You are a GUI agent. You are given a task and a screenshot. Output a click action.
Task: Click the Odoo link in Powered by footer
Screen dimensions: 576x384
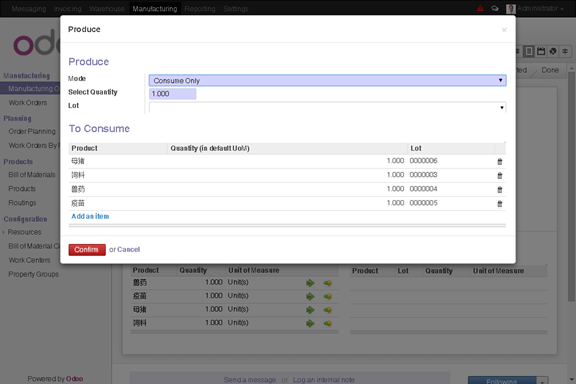point(74,379)
